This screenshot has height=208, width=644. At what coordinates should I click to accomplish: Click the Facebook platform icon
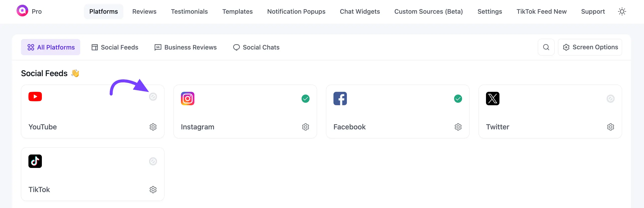[x=340, y=98]
